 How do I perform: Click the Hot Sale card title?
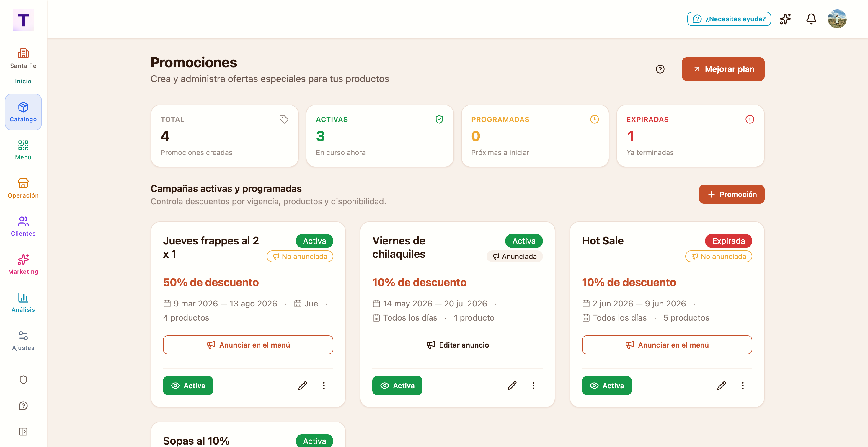click(x=603, y=241)
